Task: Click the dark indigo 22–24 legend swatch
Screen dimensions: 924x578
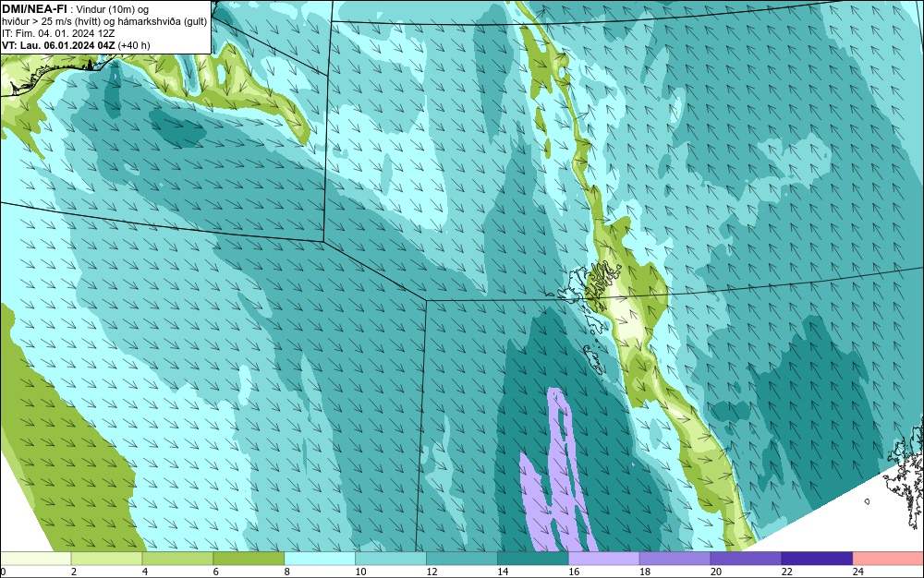Action: coord(818,559)
